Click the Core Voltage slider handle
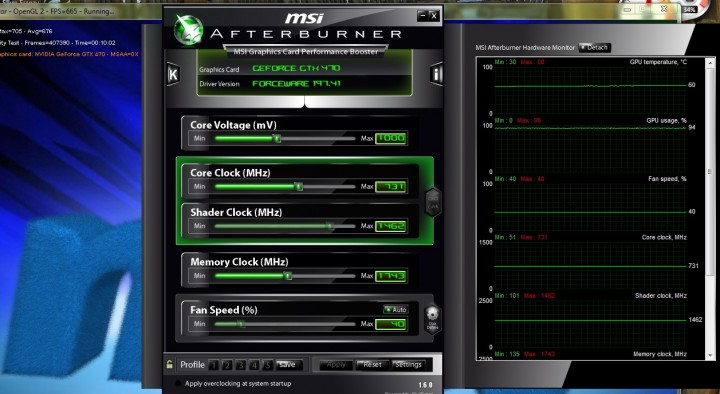Image resolution: width=720 pixels, height=394 pixels. (277, 138)
